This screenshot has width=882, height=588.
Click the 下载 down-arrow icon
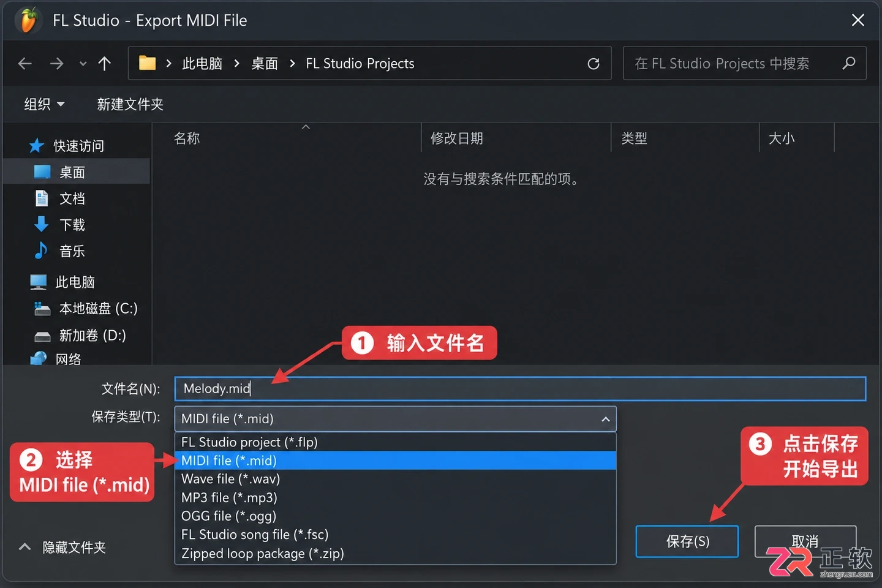pyautogui.click(x=41, y=224)
